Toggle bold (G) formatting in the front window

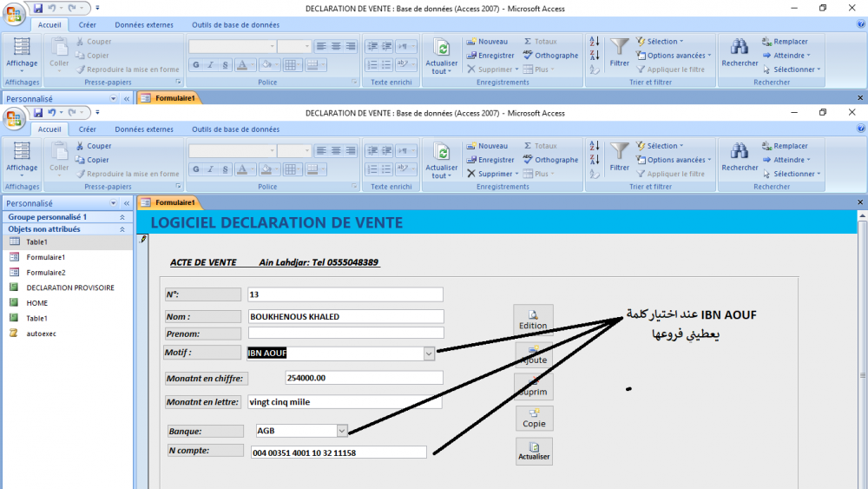coord(196,169)
